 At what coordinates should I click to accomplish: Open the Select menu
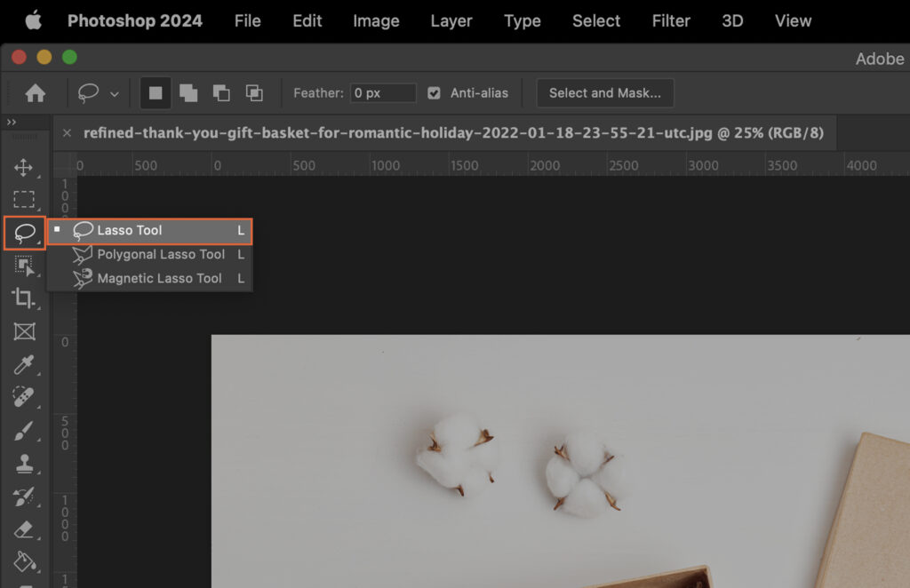coord(595,20)
